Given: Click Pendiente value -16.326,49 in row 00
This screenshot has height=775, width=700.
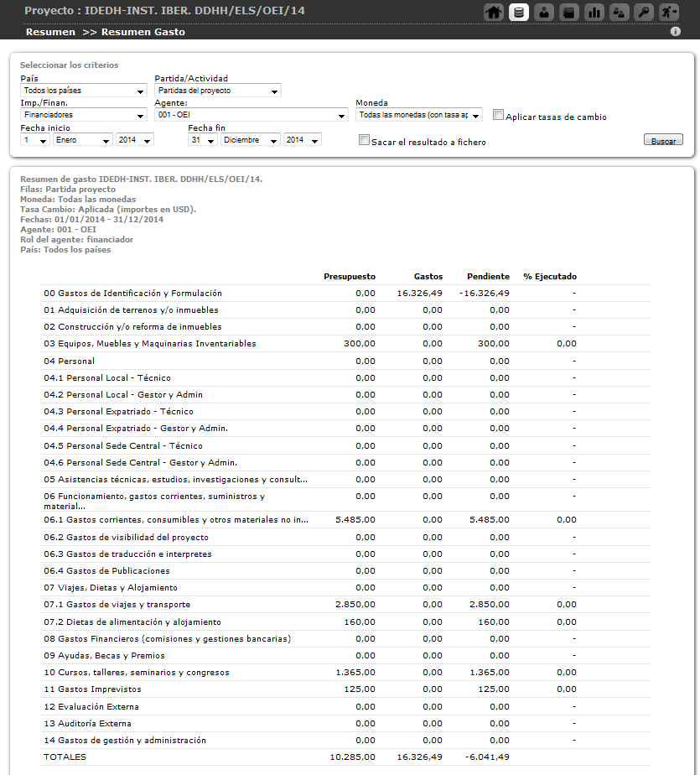Looking at the screenshot, I should click(x=485, y=293).
